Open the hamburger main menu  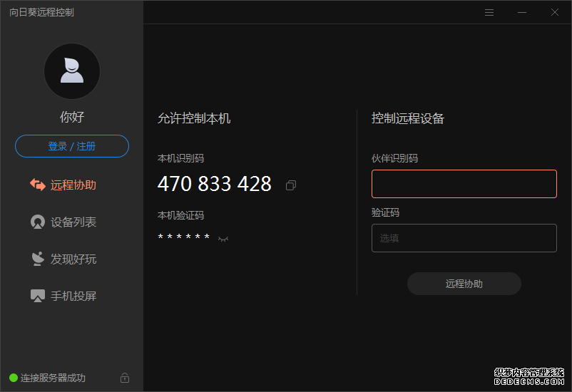pyautogui.click(x=489, y=12)
